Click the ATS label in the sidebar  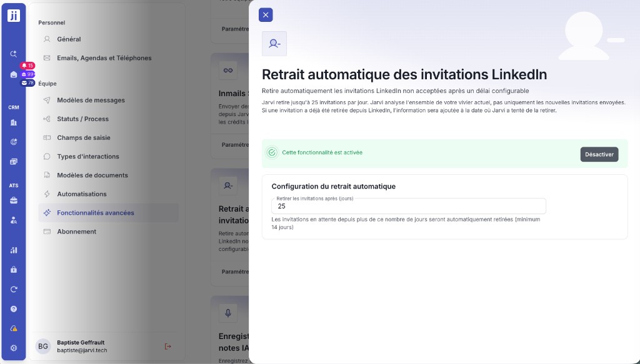14,185
